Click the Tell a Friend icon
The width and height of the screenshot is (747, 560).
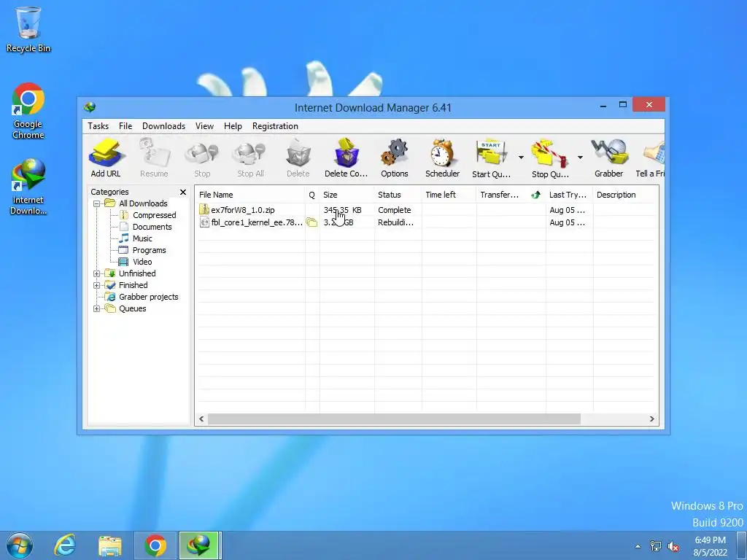pyautogui.click(x=651, y=158)
